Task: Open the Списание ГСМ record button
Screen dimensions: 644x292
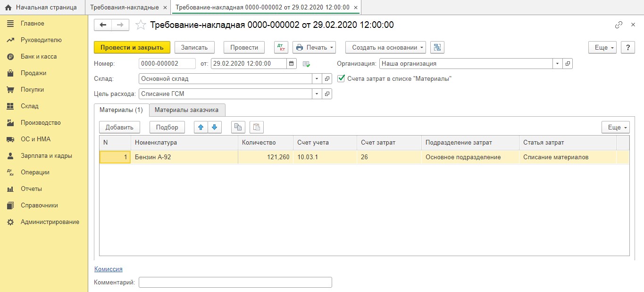Action: pyautogui.click(x=327, y=94)
